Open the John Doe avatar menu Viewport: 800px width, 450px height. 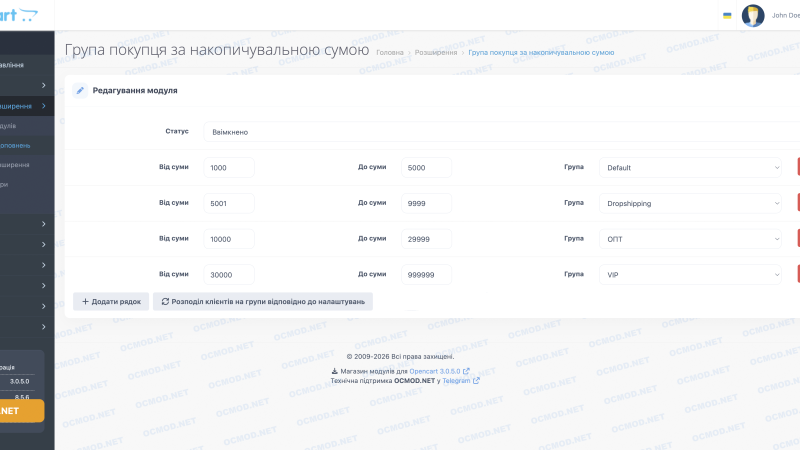(x=753, y=15)
